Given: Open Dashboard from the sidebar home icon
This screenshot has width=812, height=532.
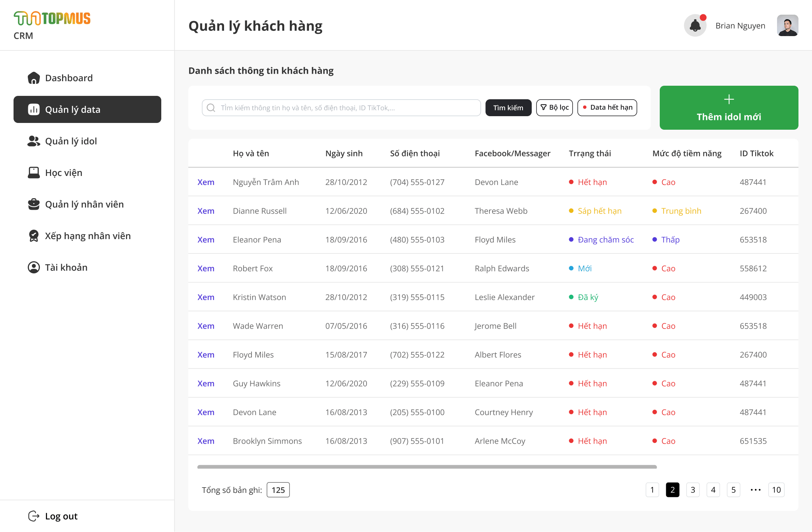Looking at the screenshot, I should point(34,78).
